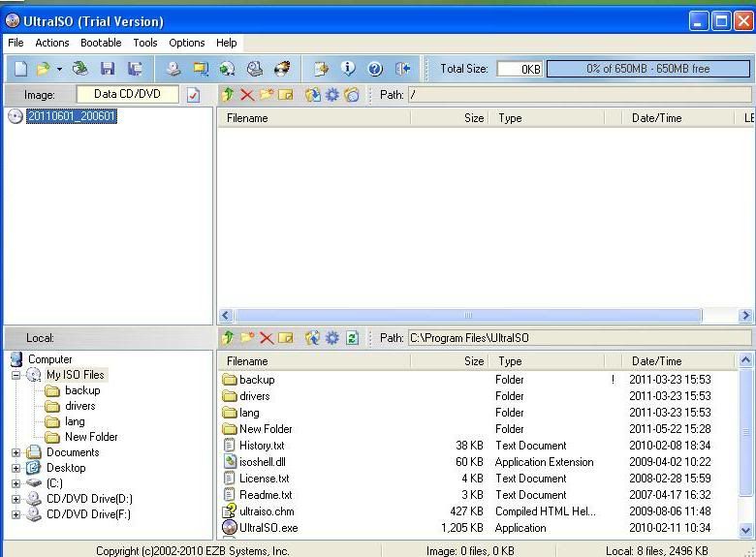Click the Open CD/DVD icon with green arrow
Image resolution: width=756 pixels, height=557 pixels.
(80, 69)
